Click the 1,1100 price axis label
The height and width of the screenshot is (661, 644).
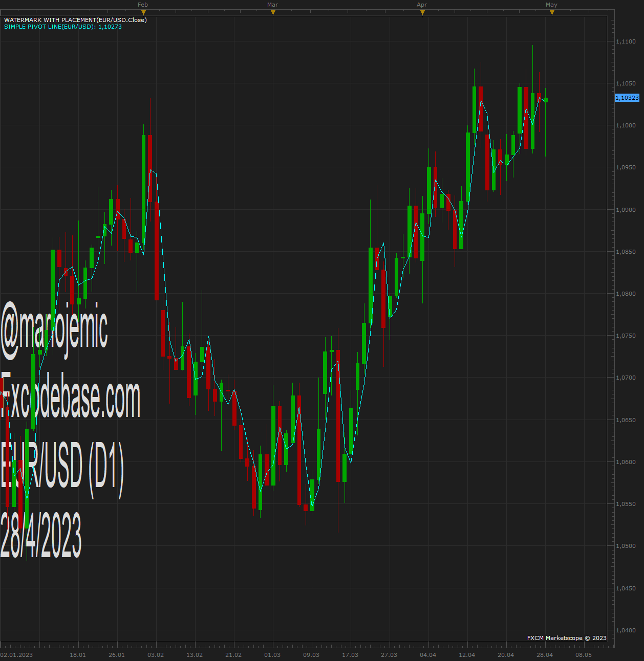tap(626, 41)
